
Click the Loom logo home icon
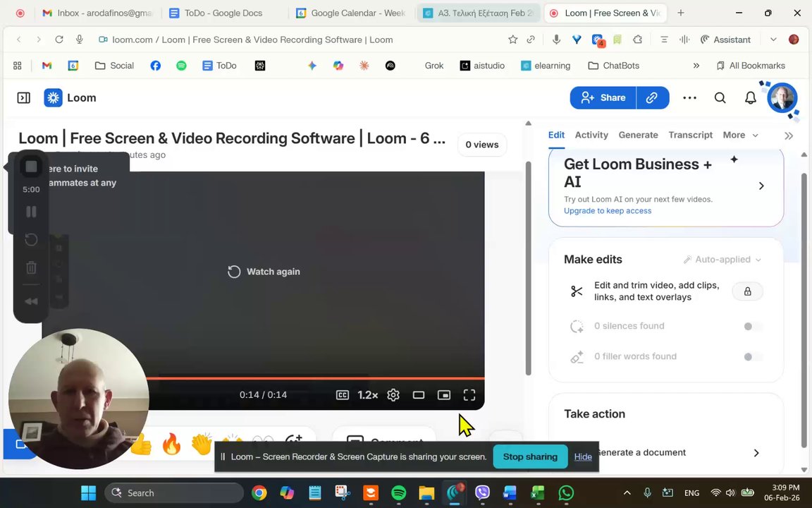53,98
